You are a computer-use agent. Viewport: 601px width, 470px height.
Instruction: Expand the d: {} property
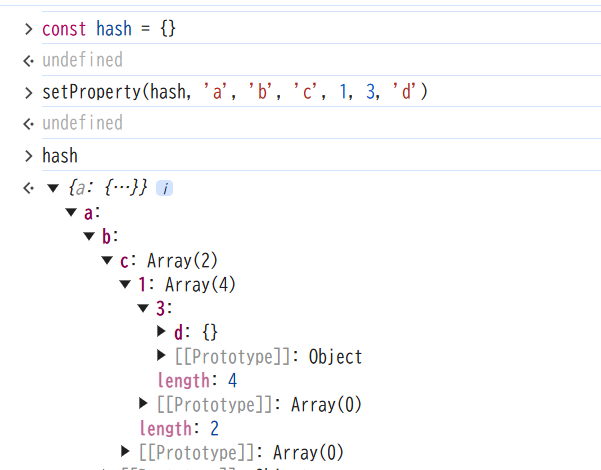pos(161,331)
